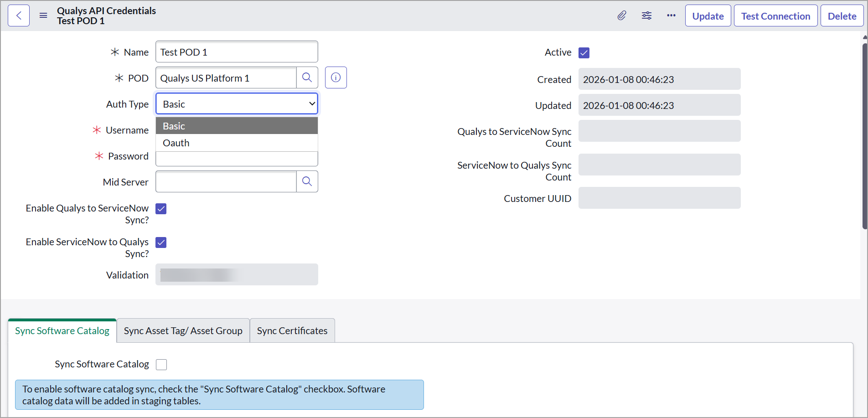Click the Created date field
Screen dimensions: 868x418
(659, 79)
